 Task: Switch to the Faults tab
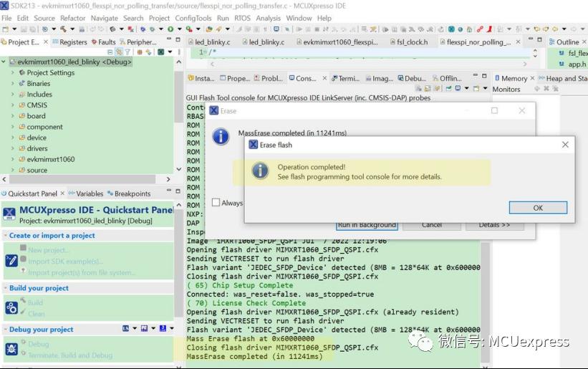coord(104,42)
